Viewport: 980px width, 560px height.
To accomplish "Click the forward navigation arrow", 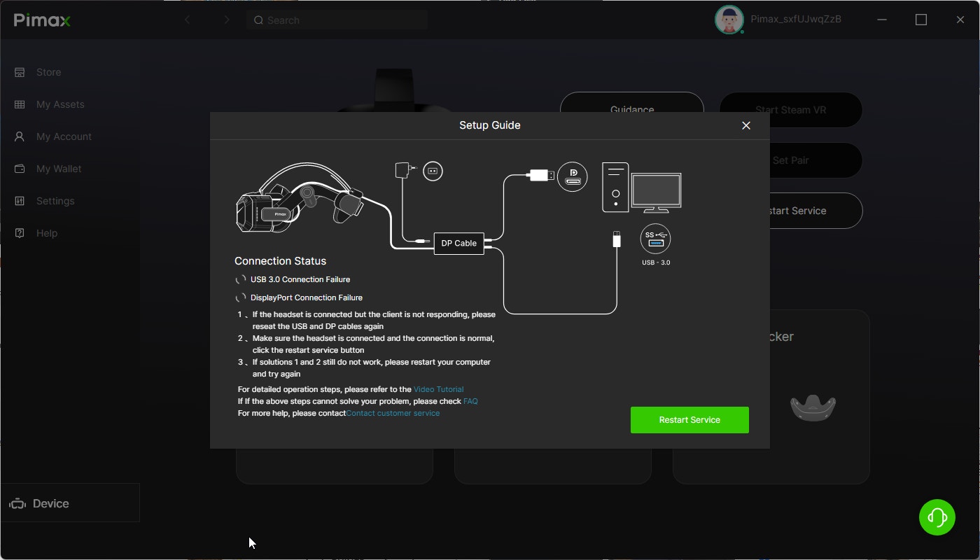I will (x=226, y=20).
